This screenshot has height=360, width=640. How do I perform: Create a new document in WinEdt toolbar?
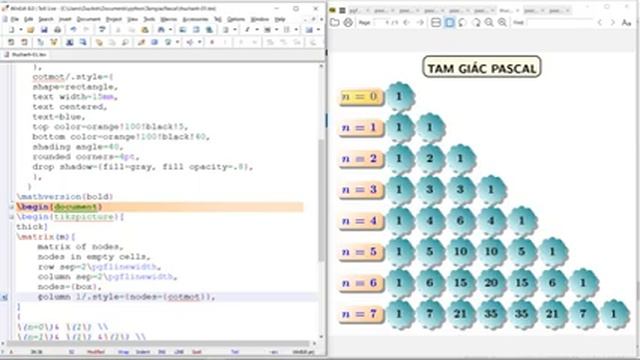coord(11,29)
